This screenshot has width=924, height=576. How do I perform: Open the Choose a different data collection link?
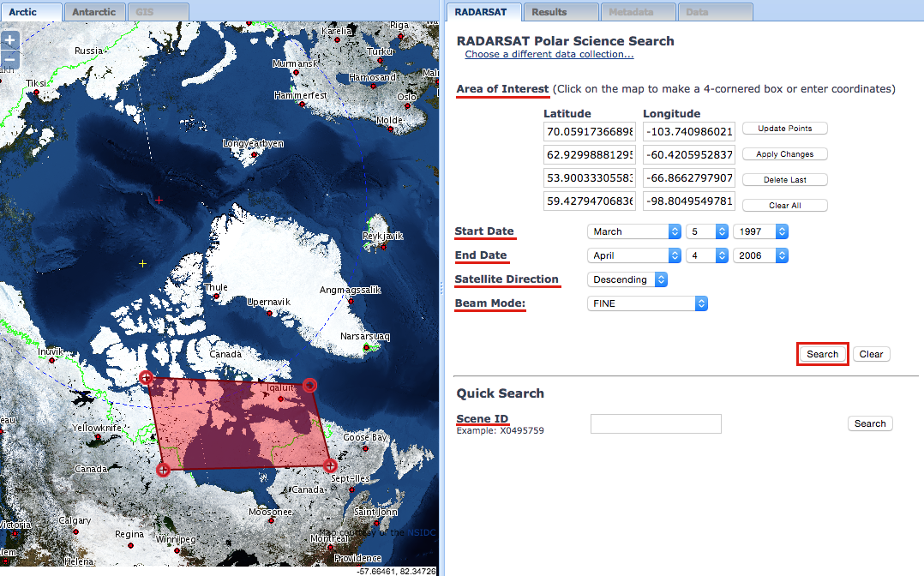tap(549, 53)
